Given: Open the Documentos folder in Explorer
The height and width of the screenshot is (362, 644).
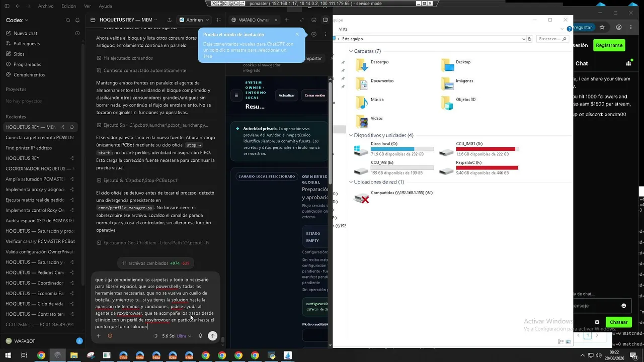Looking at the screenshot, I should coord(374,83).
